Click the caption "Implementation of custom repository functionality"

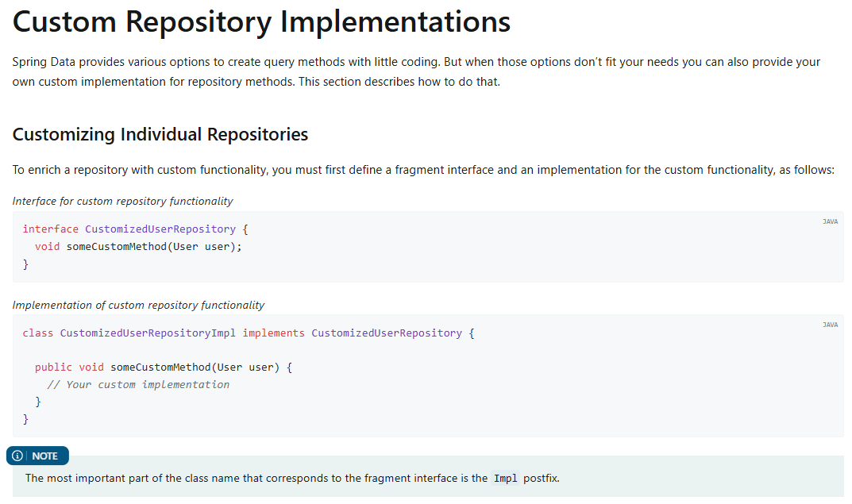tap(138, 305)
